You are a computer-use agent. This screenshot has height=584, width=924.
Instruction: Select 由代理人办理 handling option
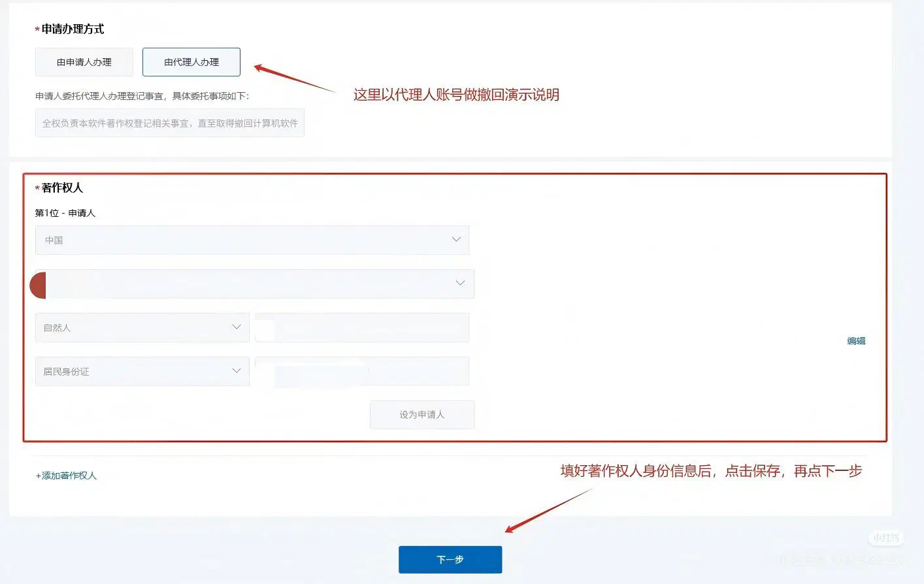191,62
